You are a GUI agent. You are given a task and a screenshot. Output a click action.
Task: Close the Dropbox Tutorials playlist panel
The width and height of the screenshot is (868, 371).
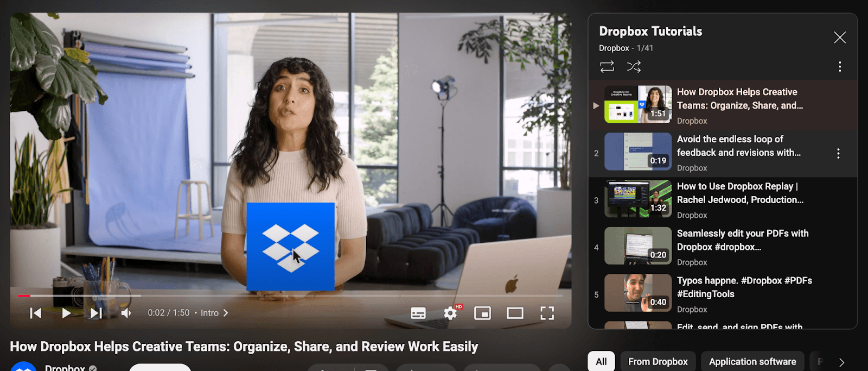point(840,37)
